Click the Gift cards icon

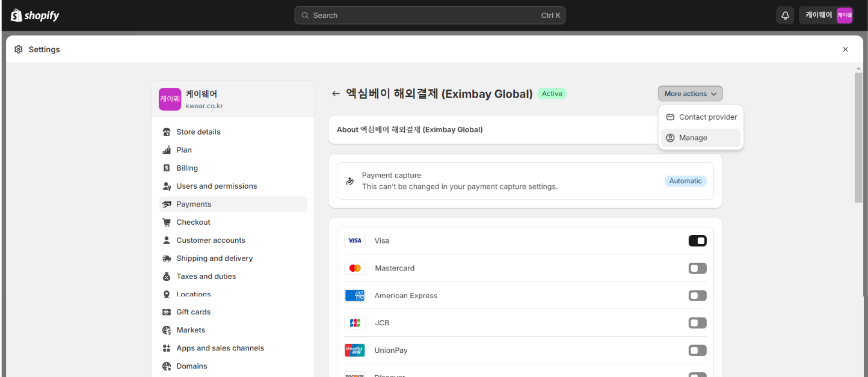pyautogui.click(x=167, y=312)
